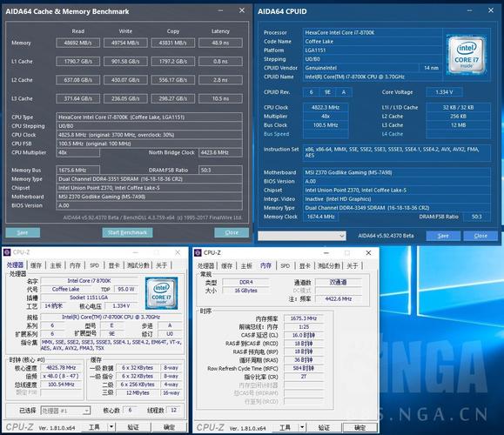504x435 pixels.
Task: Minimize the right CPU-Z window
Action: [326, 253]
